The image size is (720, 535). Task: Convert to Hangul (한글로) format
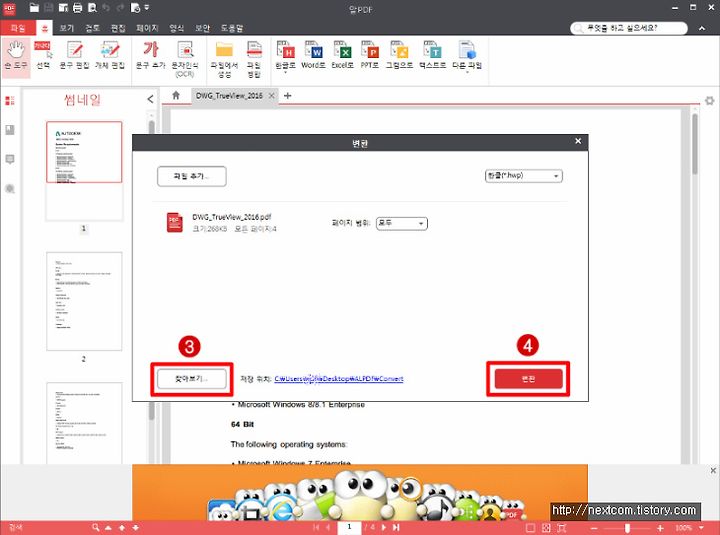click(285, 56)
